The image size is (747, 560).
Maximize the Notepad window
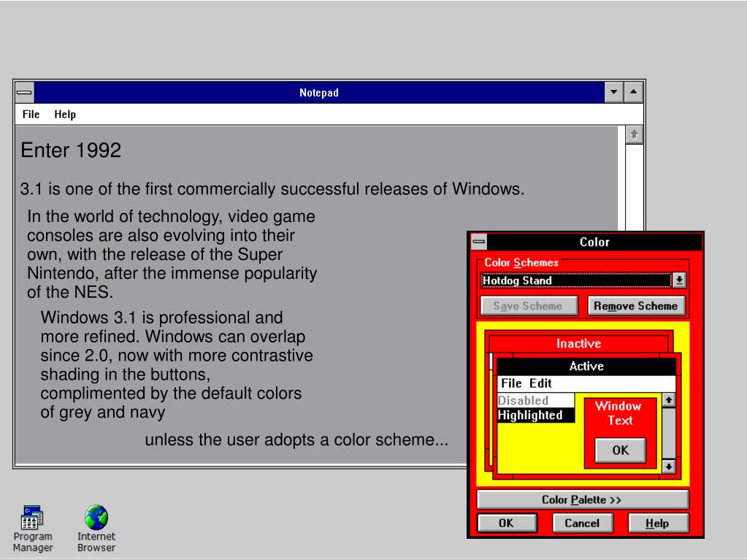click(634, 93)
